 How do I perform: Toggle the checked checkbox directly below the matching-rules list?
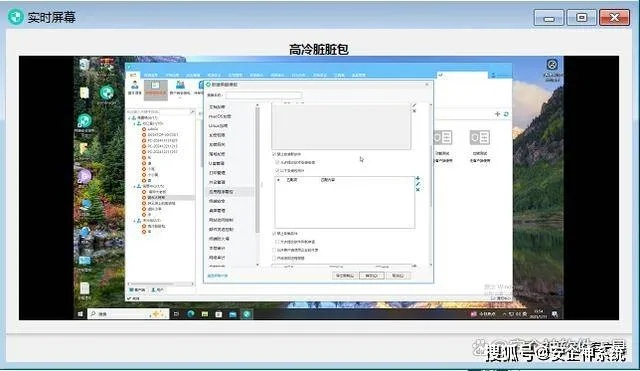click(274, 234)
